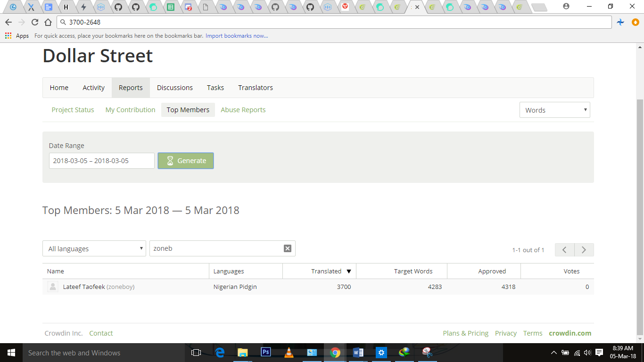Click Lateef Taofeek's avatar placeholder
This screenshot has height=362, width=644.
tap(53, 287)
